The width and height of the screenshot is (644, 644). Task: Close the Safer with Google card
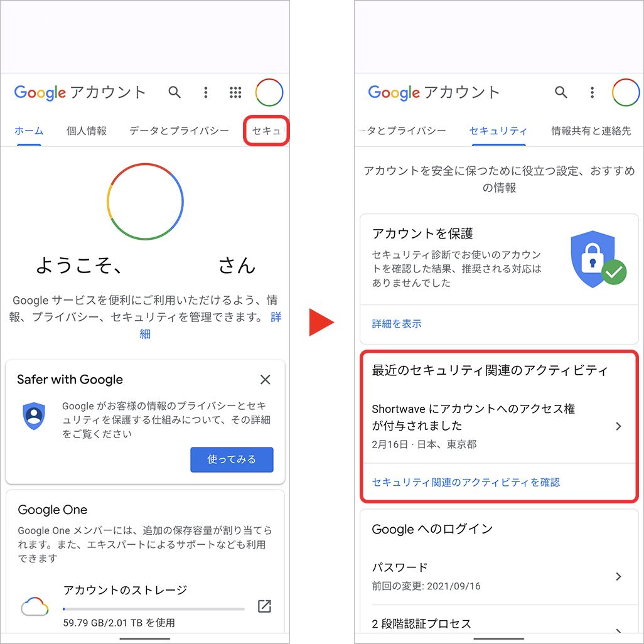[266, 380]
